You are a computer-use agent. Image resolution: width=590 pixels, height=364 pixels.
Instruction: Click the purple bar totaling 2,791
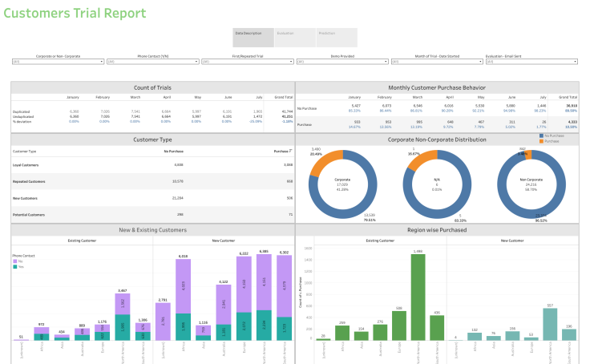click(163, 322)
